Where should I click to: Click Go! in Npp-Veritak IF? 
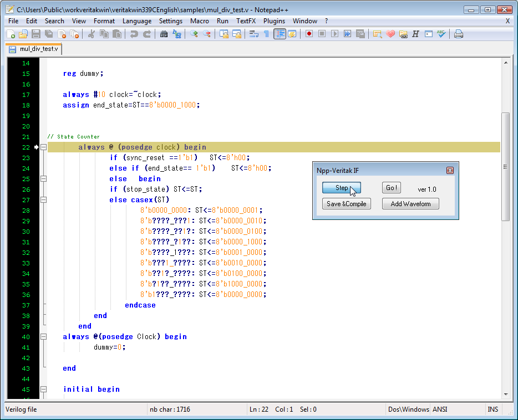pos(392,188)
